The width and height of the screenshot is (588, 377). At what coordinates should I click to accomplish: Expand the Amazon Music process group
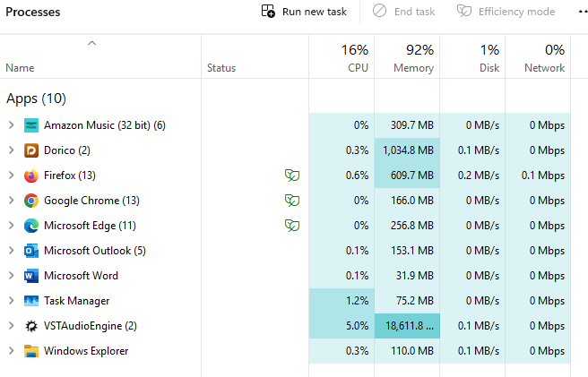click(x=12, y=125)
